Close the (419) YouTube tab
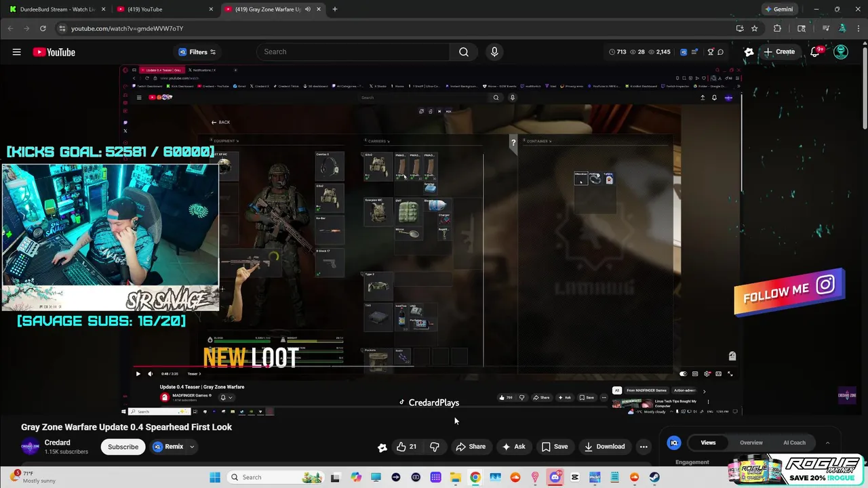 point(211,9)
